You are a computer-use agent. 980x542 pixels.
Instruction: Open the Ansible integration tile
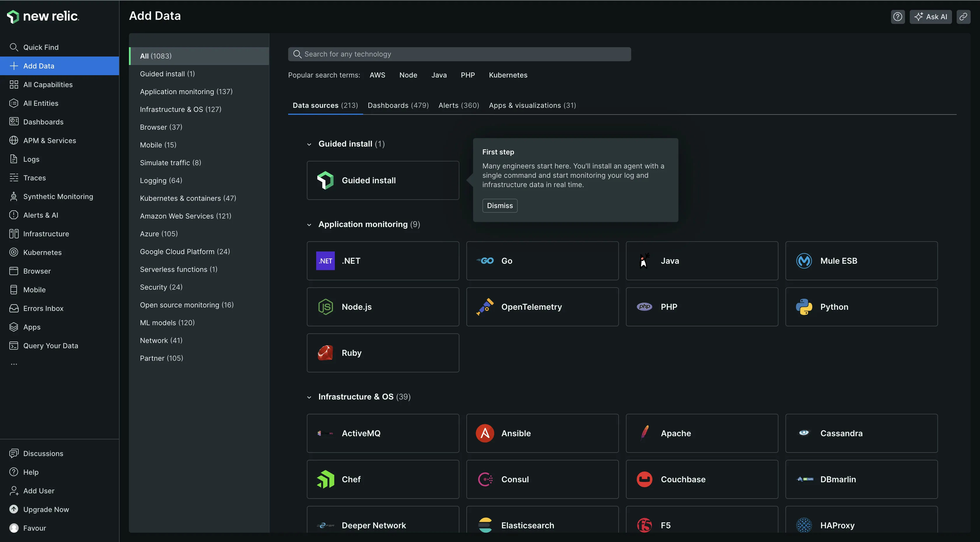click(x=542, y=433)
